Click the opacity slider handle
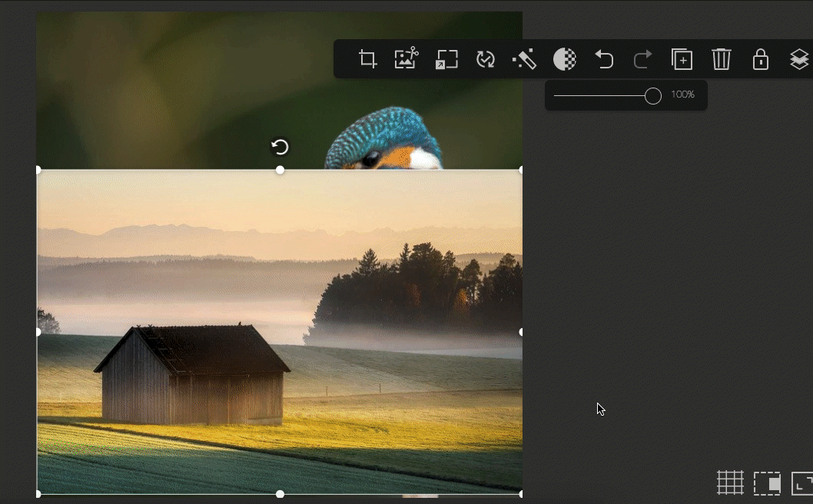813x504 pixels. 652,95
